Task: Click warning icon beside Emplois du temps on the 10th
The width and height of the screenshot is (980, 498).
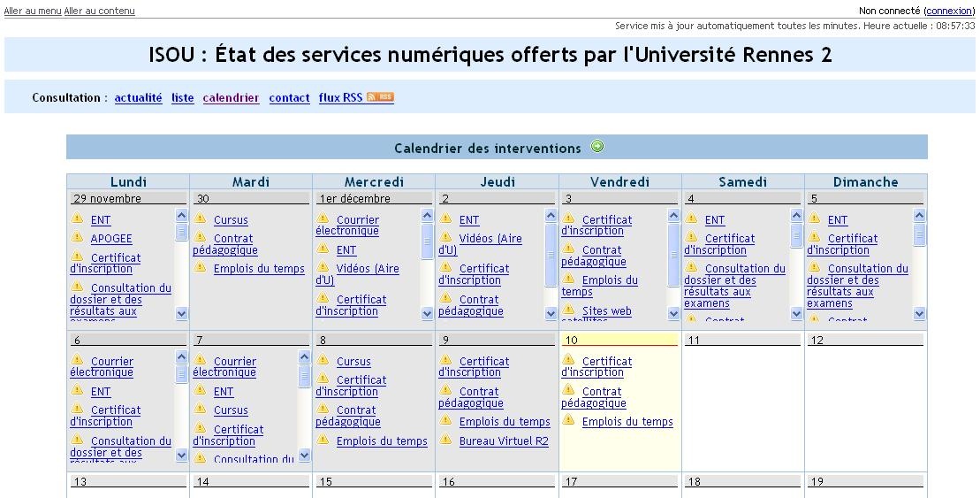Action: [x=568, y=422]
